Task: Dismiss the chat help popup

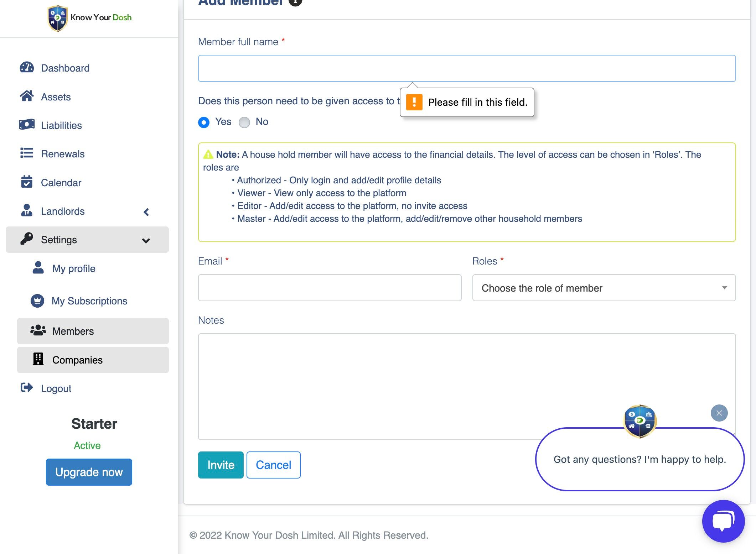Action: click(719, 413)
